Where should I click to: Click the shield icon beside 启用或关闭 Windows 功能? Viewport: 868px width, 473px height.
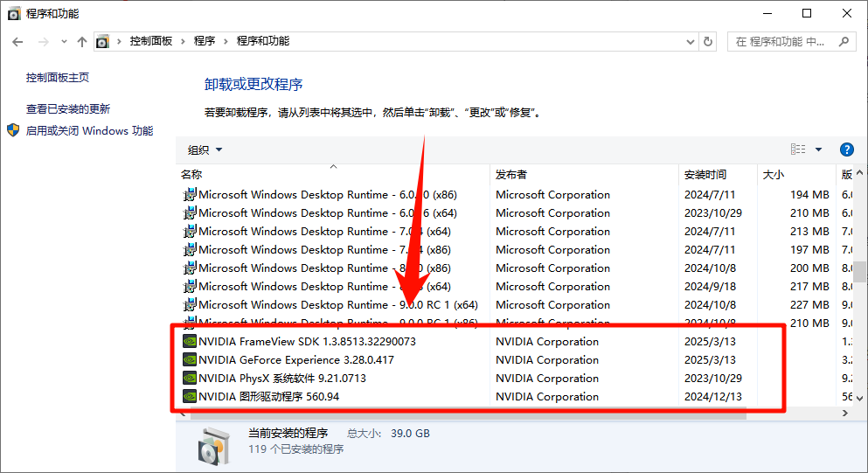point(13,130)
